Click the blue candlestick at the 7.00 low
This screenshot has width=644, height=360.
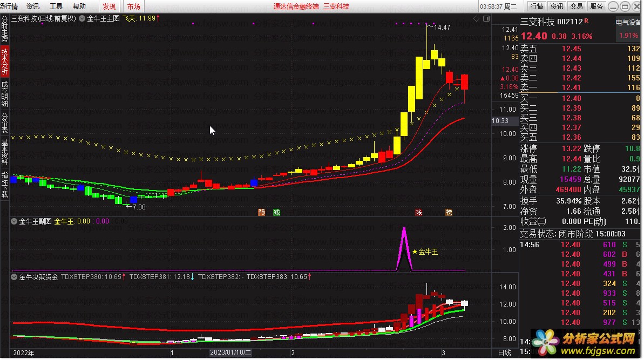pyautogui.click(x=133, y=200)
